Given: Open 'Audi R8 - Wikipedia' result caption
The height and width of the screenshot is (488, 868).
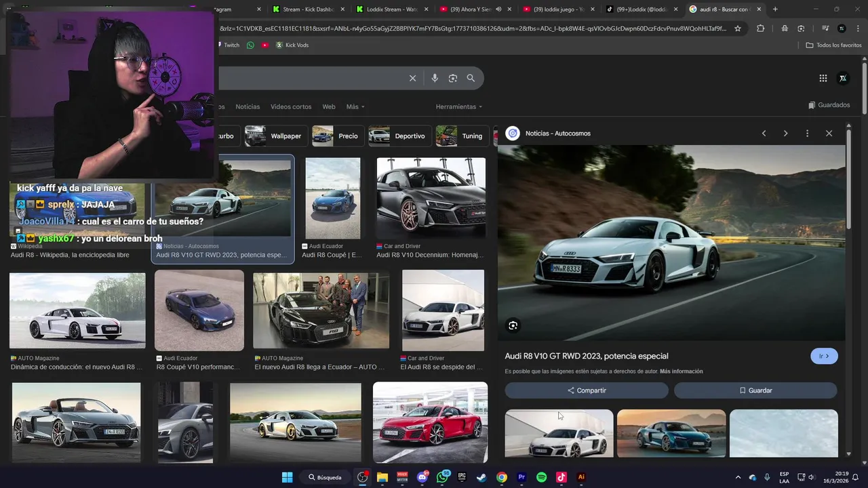Looking at the screenshot, I should (x=70, y=255).
